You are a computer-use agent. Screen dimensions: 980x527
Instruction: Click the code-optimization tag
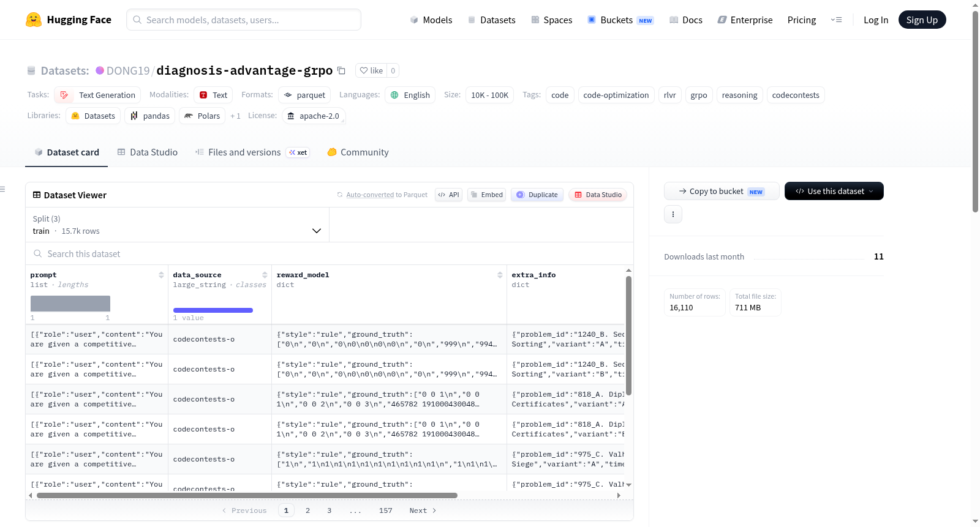pos(616,95)
